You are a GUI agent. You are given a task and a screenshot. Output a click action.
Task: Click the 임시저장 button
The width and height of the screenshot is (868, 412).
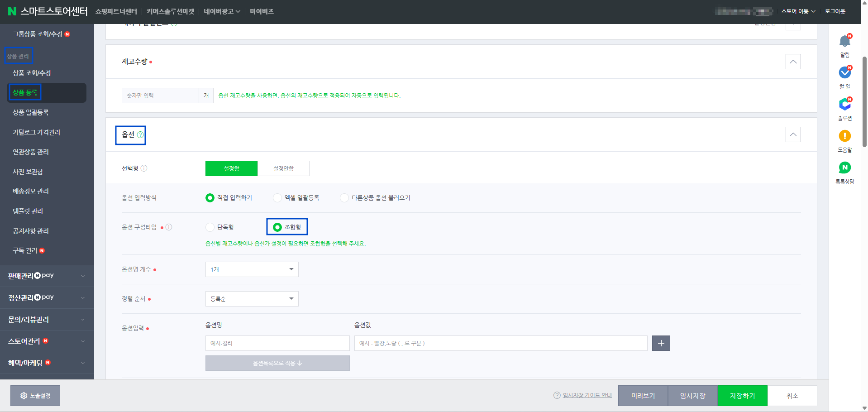(x=693, y=396)
